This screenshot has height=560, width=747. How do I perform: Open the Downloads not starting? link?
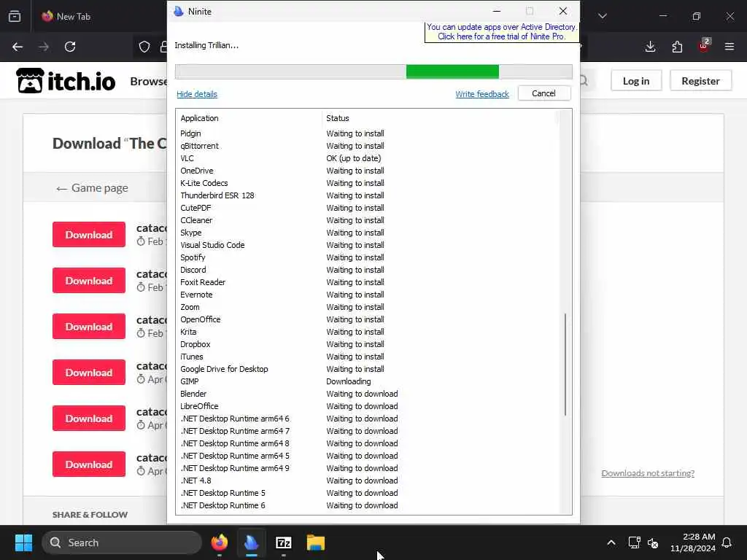(x=648, y=472)
